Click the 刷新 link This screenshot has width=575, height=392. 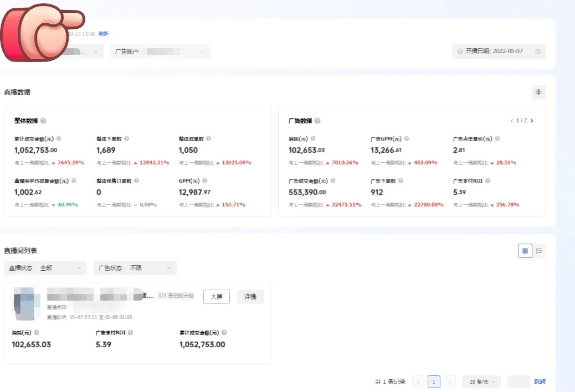(x=104, y=34)
